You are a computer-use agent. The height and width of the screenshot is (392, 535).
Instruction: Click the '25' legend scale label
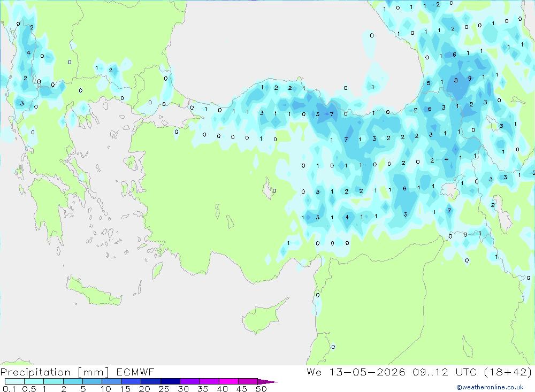pyautogui.click(x=164, y=389)
